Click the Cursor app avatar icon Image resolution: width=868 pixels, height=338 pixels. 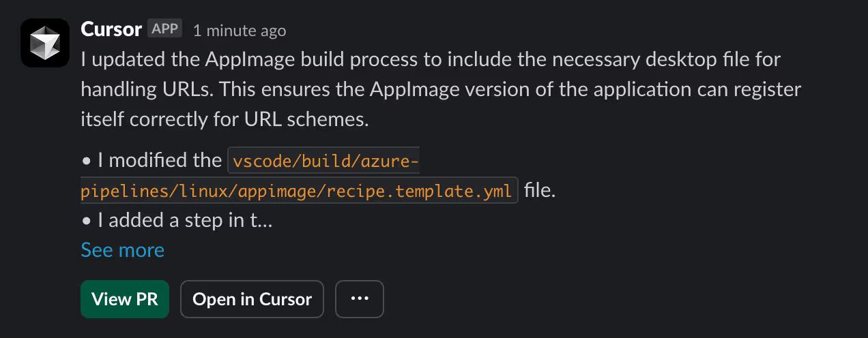click(45, 43)
